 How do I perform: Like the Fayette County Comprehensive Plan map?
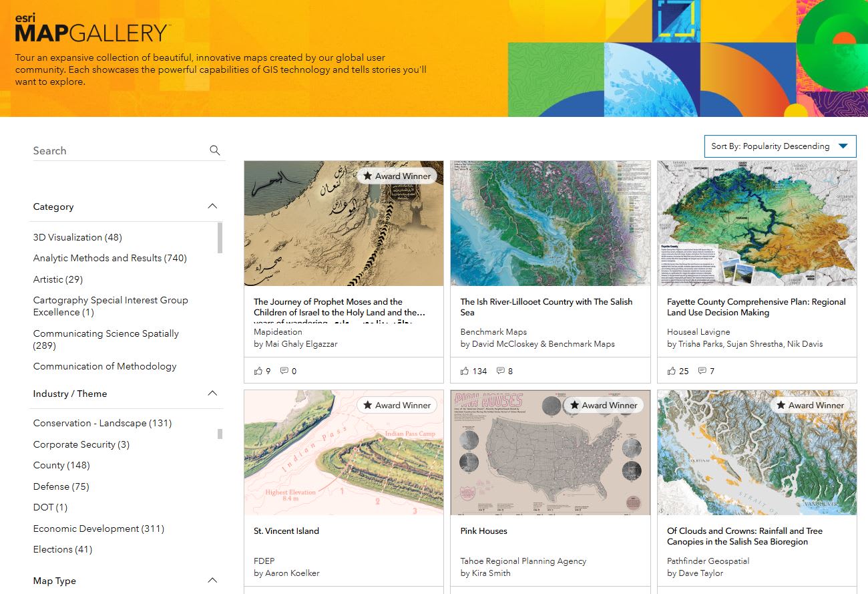coord(672,371)
